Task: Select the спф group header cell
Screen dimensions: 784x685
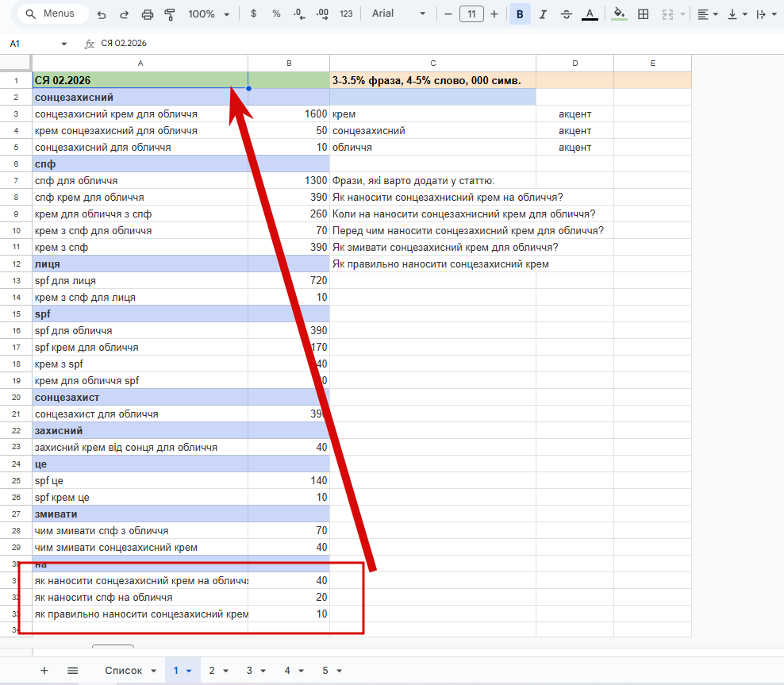Action: tap(140, 164)
